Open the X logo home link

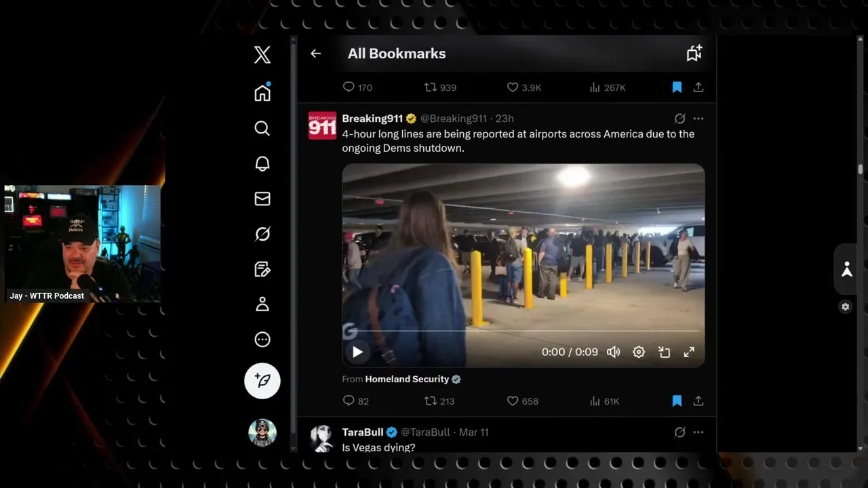(x=262, y=54)
